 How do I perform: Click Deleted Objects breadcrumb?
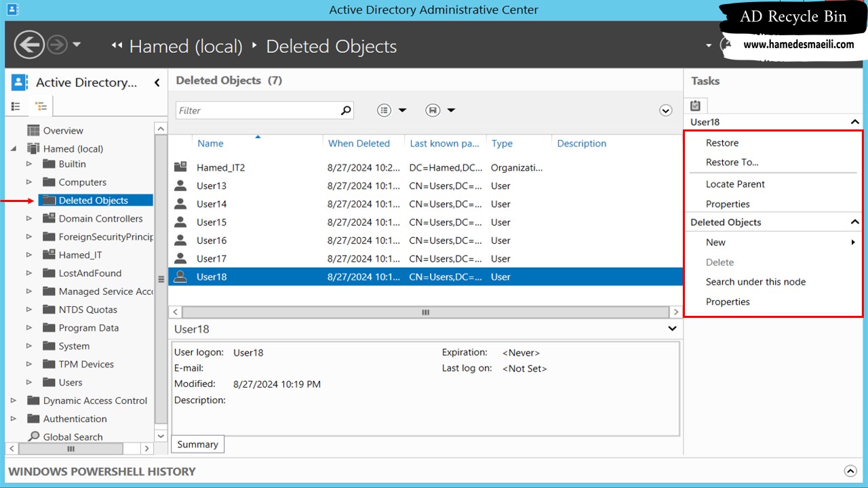pyautogui.click(x=332, y=46)
